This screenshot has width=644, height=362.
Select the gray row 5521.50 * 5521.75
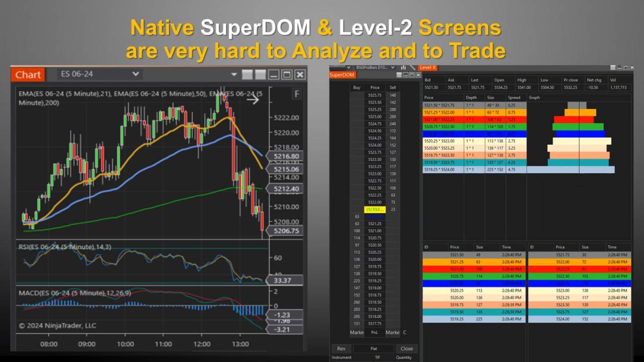474,105
